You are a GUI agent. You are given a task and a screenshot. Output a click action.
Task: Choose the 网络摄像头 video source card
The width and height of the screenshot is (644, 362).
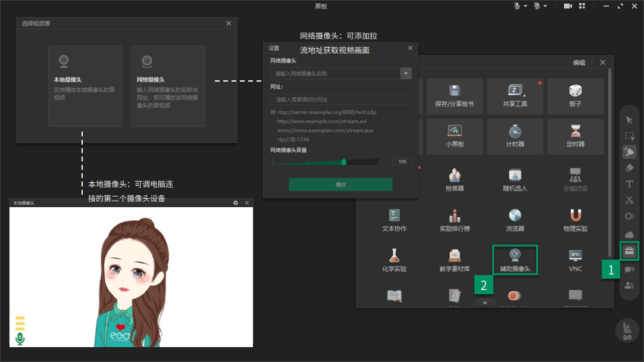[x=168, y=86]
